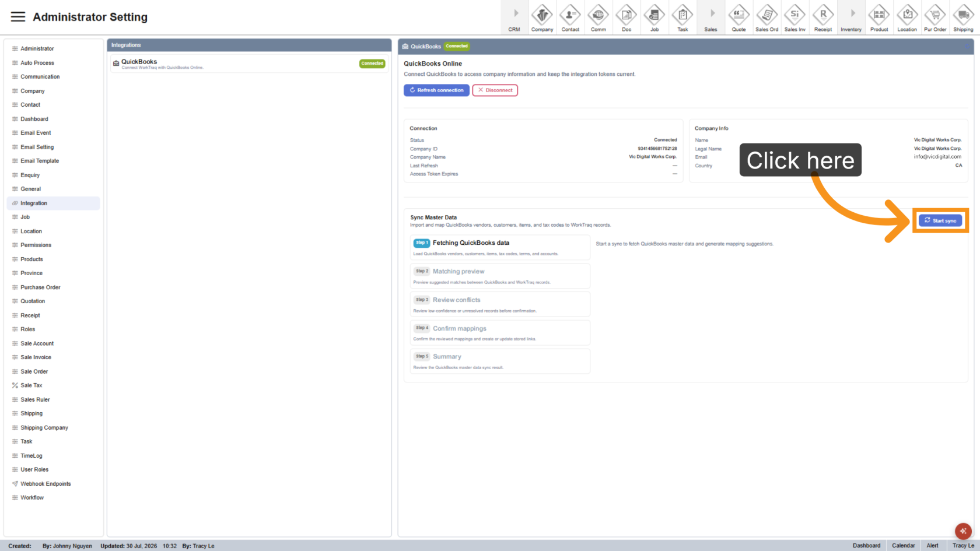Open the Receipt module icon

[x=823, y=17]
